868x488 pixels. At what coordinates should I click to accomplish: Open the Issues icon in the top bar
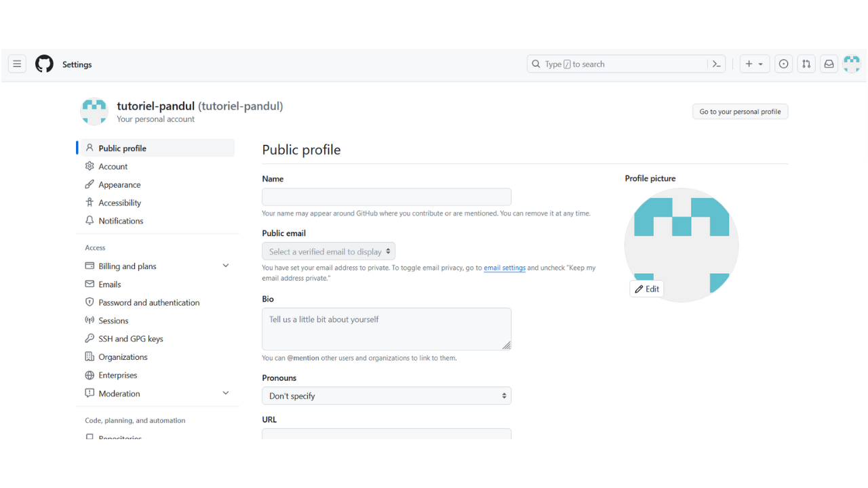783,64
